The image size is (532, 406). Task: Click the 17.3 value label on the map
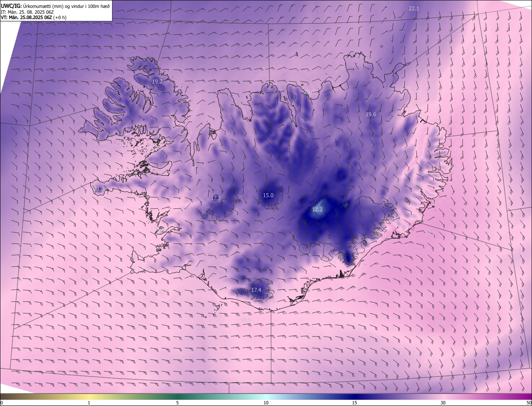(x=216, y=198)
